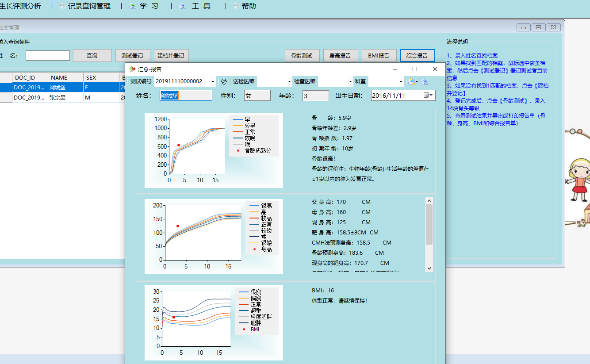Open the 身高报告 button

point(341,56)
